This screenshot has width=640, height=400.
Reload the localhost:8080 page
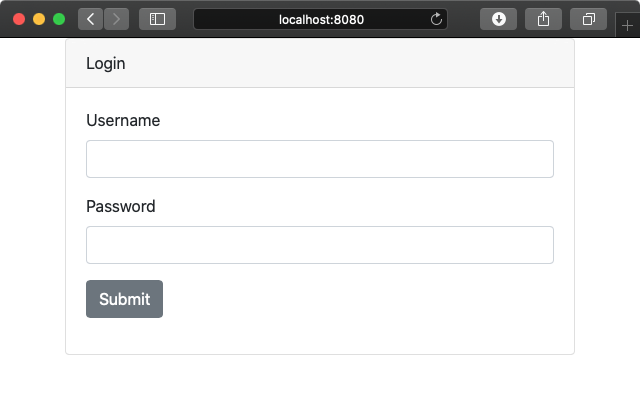tap(436, 19)
